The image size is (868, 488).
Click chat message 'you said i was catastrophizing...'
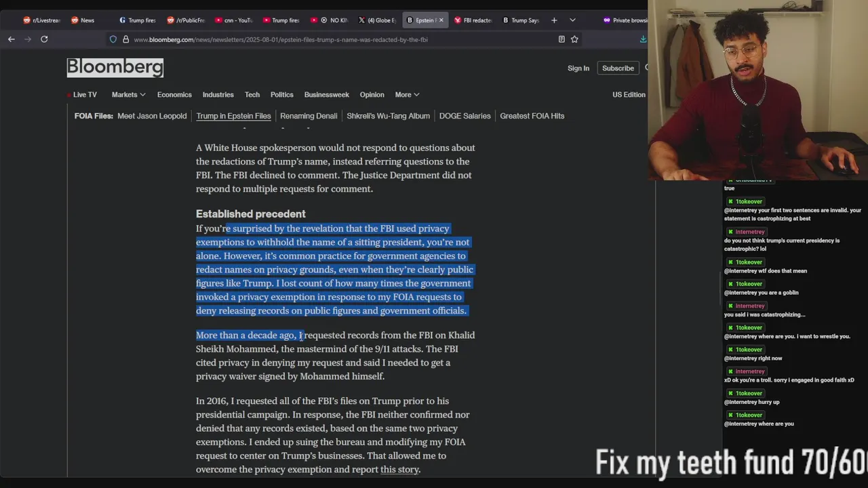(764, 314)
